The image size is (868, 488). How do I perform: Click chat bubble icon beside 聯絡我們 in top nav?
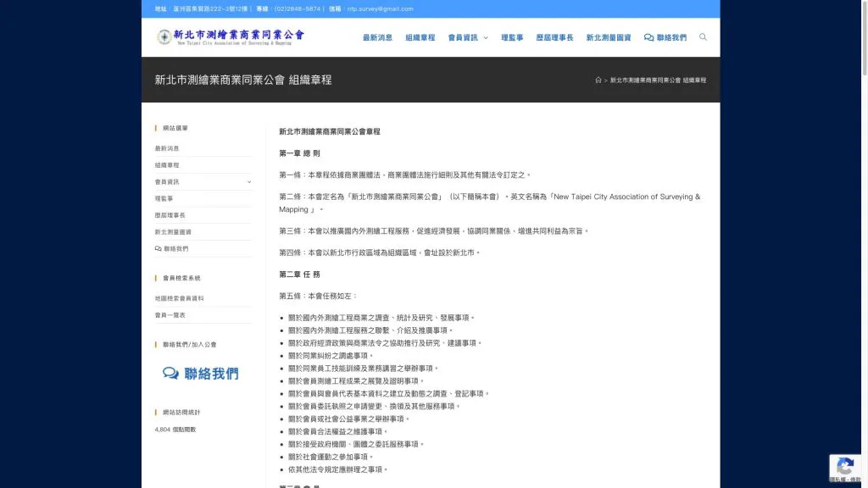click(x=648, y=38)
